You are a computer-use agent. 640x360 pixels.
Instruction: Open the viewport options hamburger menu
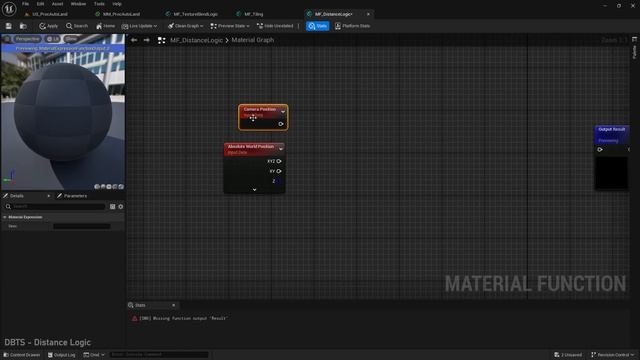point(7,39)
